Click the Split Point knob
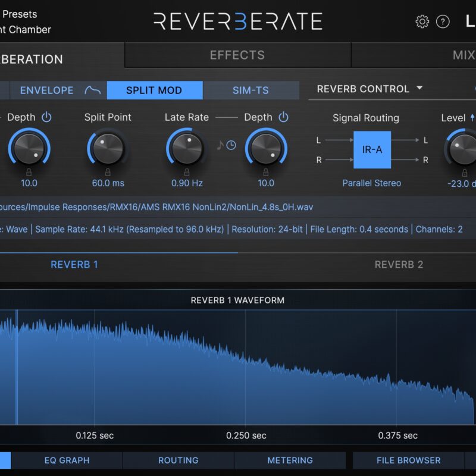The image size is (476, 476). tap(108, 149)
